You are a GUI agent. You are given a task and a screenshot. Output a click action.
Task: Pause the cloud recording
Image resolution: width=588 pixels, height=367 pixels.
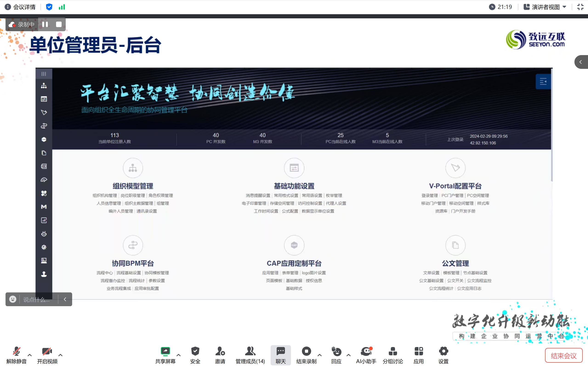pos(45,24)
